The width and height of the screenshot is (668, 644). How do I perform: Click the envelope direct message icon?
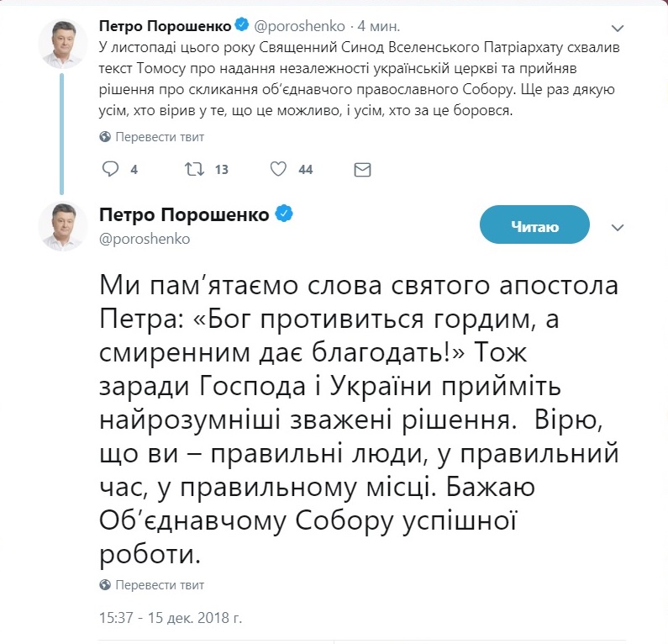pyautogui.click(x=362, y=169)
